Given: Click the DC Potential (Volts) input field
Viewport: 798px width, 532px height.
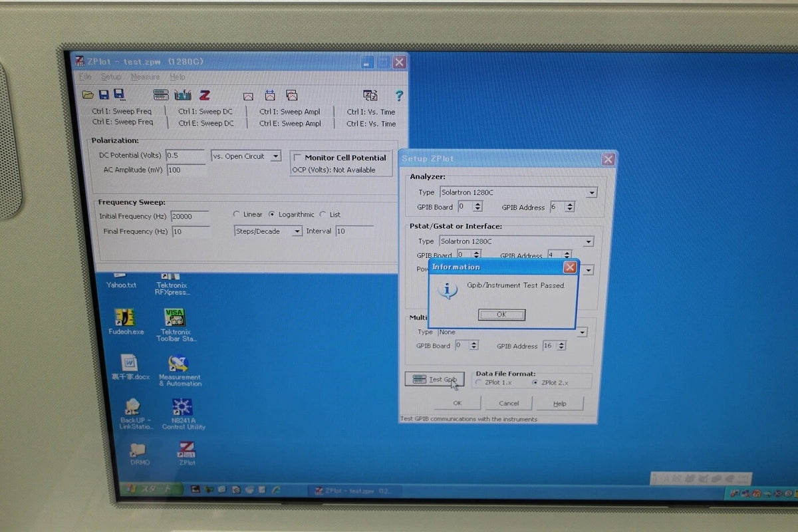Looking at the screenshot, I should click(186, 156).
